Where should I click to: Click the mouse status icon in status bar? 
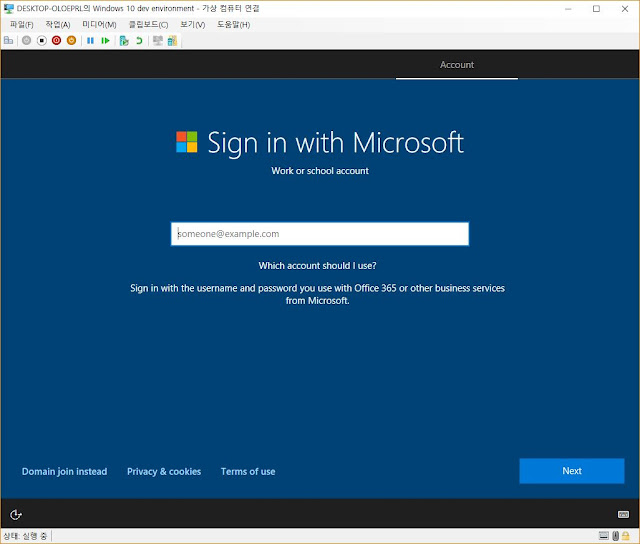click(x=616, y=535)
